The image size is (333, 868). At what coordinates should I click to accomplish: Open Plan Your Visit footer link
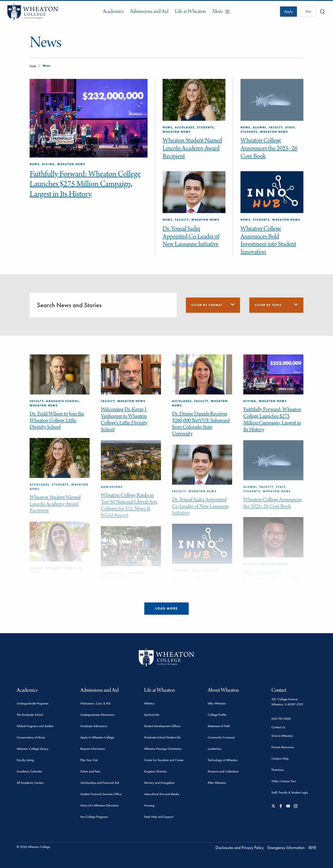point(89,760)
